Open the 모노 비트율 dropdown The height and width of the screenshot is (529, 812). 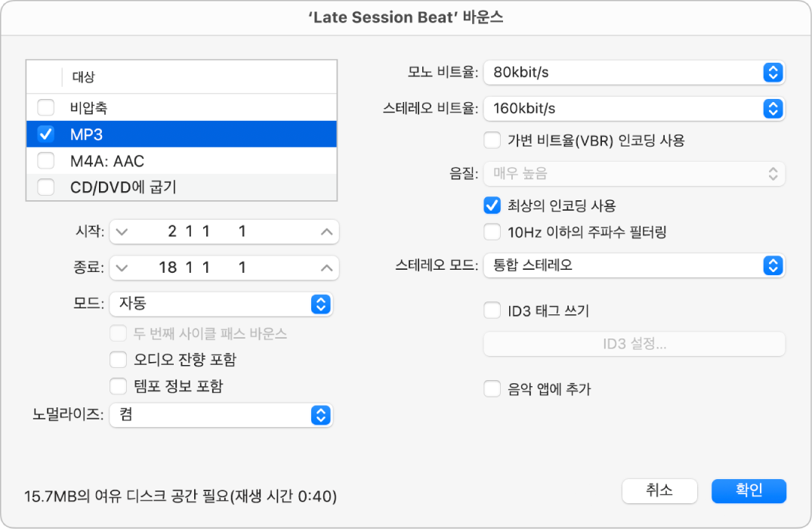click(634, 73)
